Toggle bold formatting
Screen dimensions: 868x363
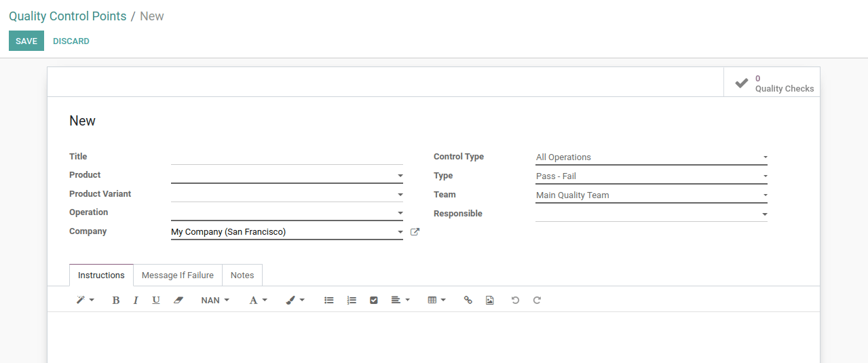tap(116, 300)
